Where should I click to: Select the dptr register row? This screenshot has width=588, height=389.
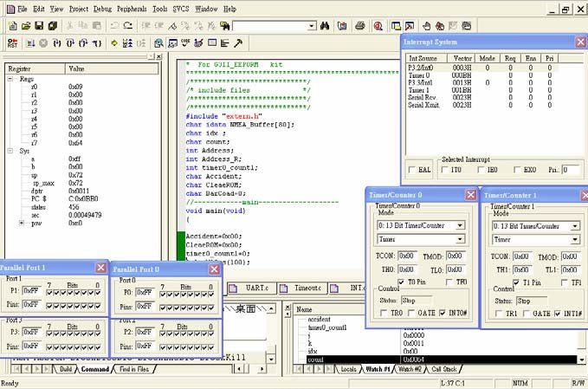tap(81, 191)
